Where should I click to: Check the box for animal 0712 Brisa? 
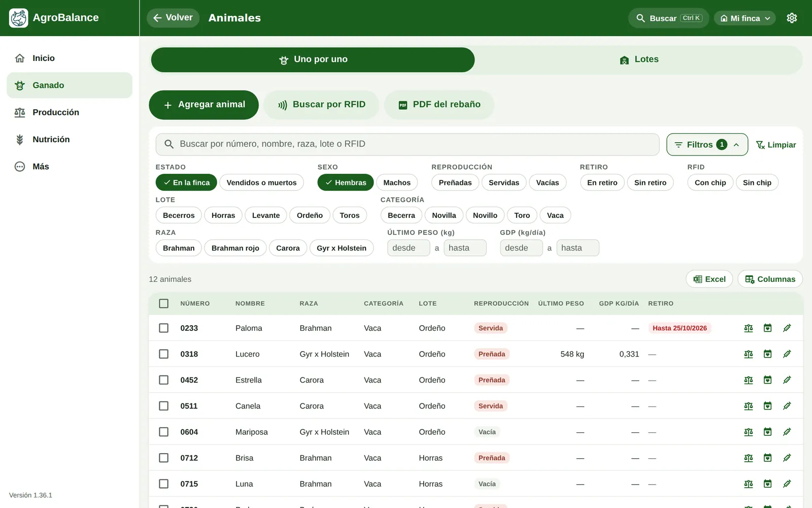[x=163, y=458]
